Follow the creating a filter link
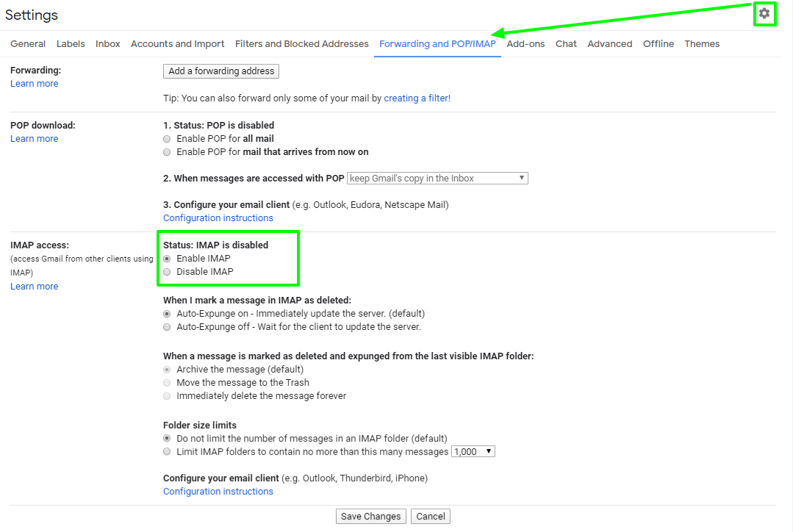This screenshot has height=532, width=793. point(417,98)
